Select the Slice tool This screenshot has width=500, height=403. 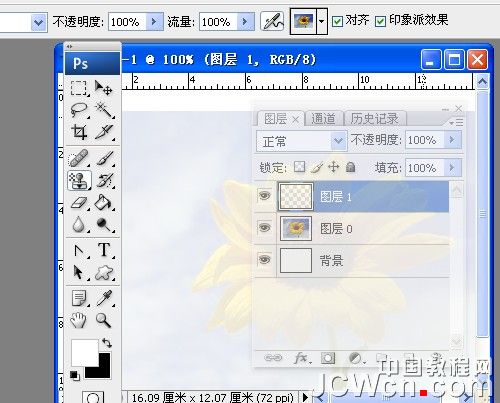[104, 132]
